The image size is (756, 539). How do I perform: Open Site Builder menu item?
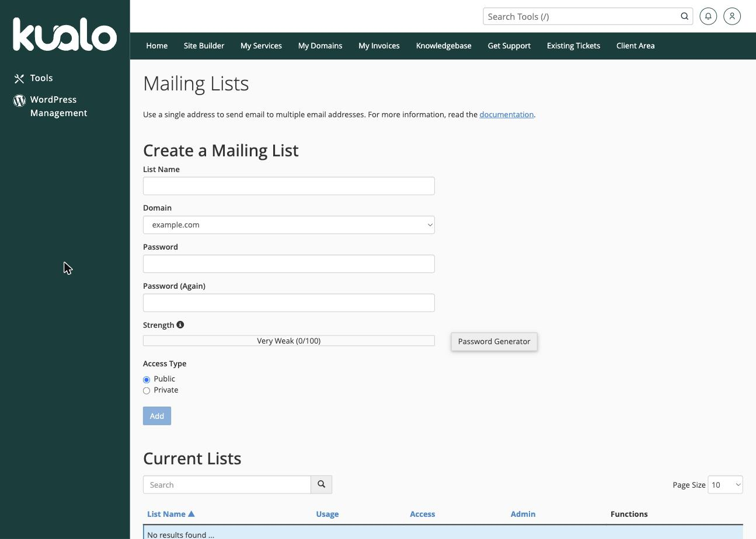click(x=204, y=45)
